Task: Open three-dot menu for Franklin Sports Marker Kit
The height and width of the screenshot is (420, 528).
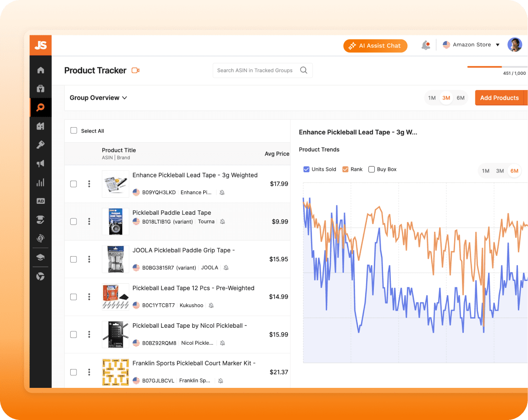Action: coord(89,372)
